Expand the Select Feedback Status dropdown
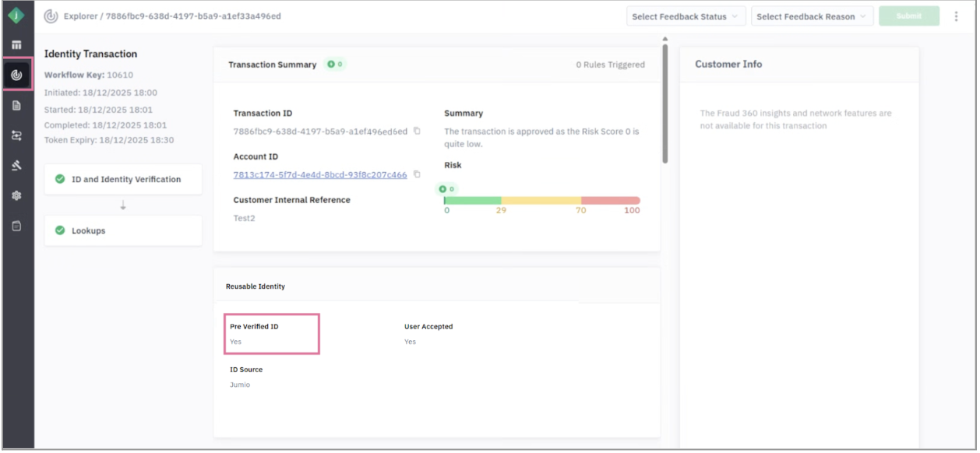The image size is (980, 453). (x=686, y=16)
